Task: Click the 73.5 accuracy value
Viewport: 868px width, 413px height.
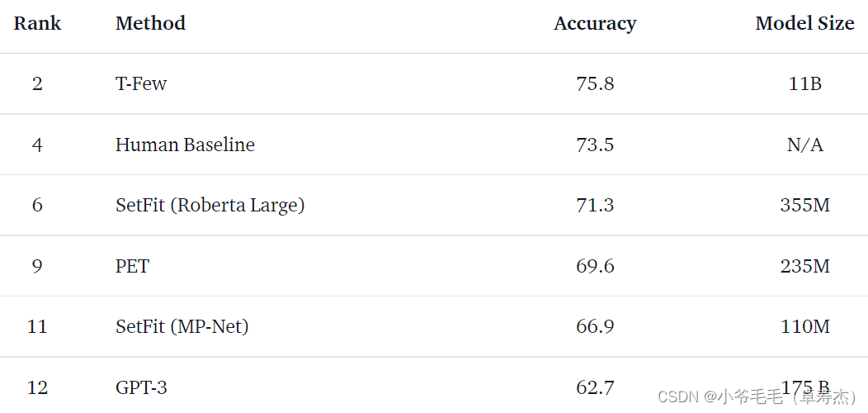Action: [x=595, y=145]
